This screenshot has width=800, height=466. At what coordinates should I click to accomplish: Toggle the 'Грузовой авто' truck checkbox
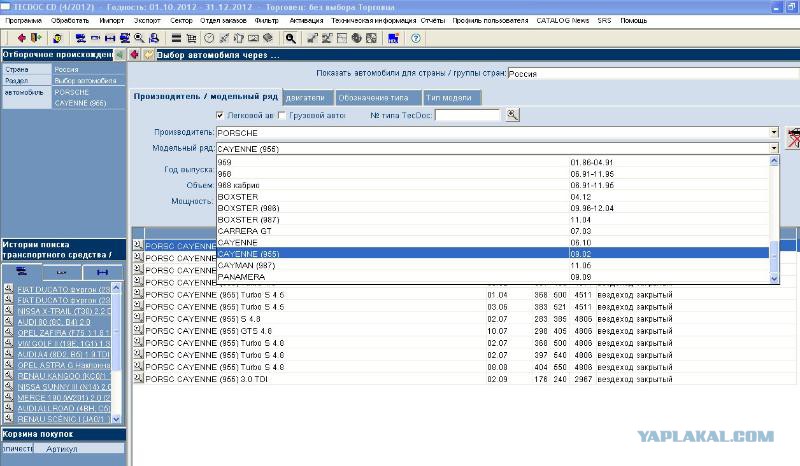coord(282,115)
